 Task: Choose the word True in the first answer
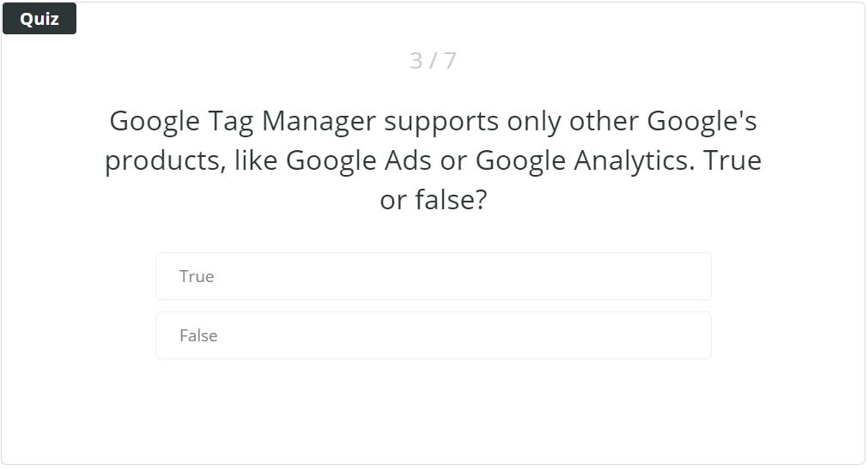tap(197, 276)
